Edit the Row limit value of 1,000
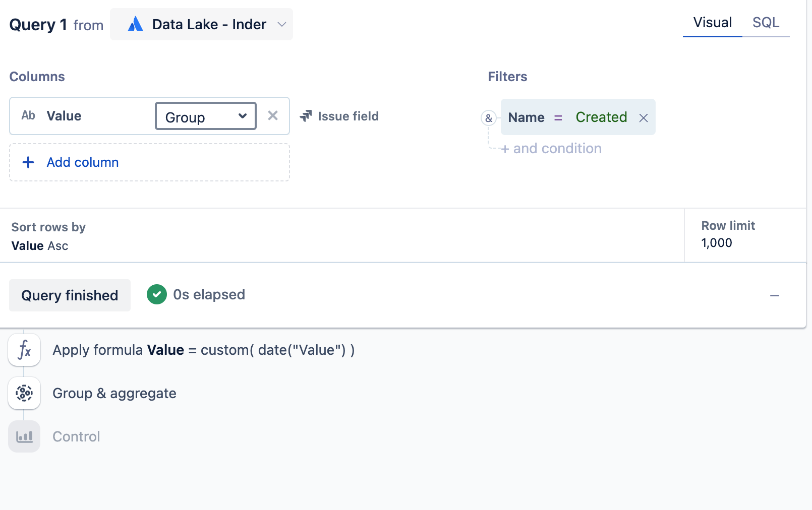Screen dimensions: 812x510 [716, 242]
